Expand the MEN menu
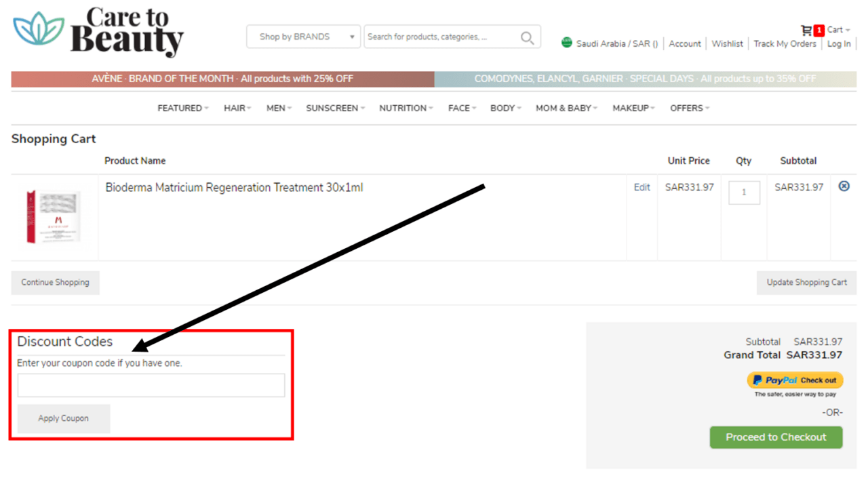The image size is (868, 480). 279,108
